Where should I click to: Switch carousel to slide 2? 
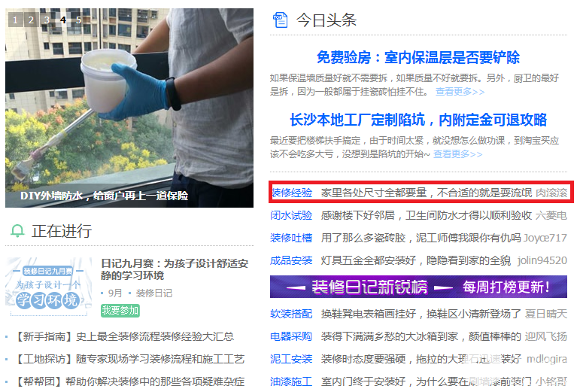pos(31,20)
